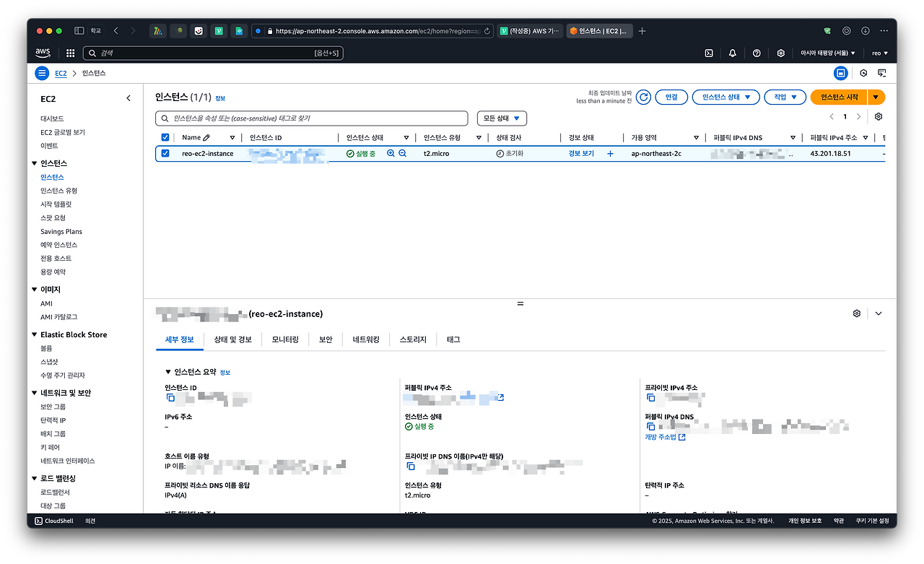The height and width of the screenshot is (564, 924).
Task: Click the instance filter search field
Action: point(312,118)
